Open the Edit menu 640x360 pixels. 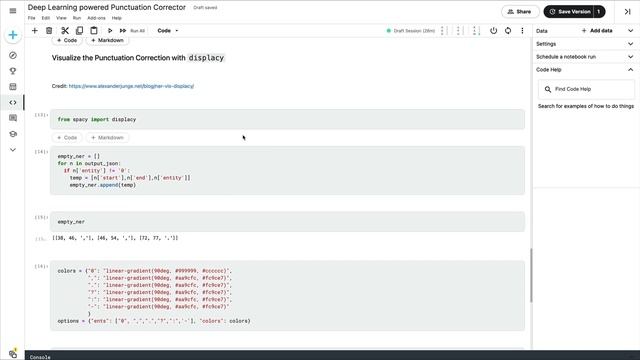pyautogui.click(x=46, y=18)
